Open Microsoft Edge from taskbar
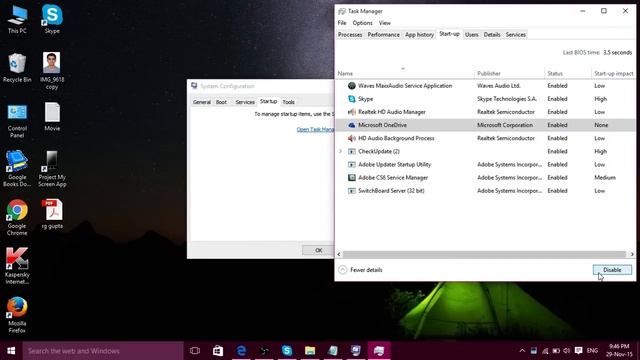Viewport: 640px width, 360px height. pos(241,351)
